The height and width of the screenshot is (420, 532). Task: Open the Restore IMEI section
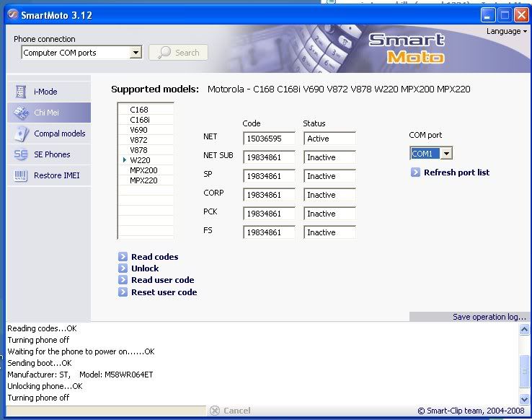tap(49, 175)
